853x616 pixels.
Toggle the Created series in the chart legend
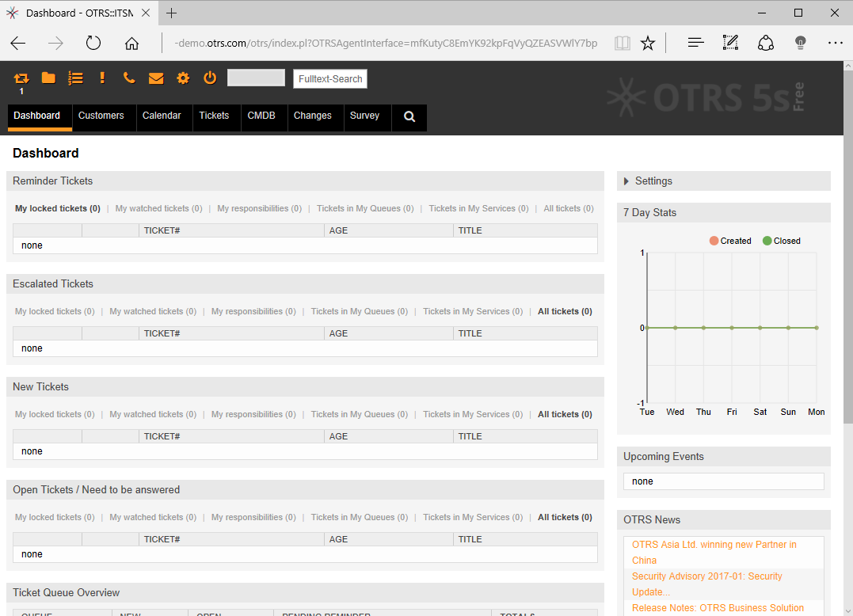pos(729,241)
